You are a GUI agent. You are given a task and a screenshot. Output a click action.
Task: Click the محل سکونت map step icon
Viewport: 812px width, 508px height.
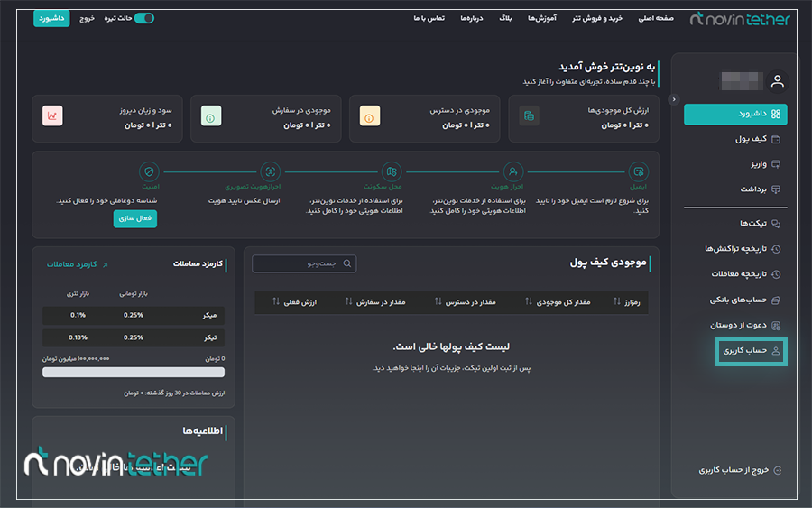click(392, 171)
